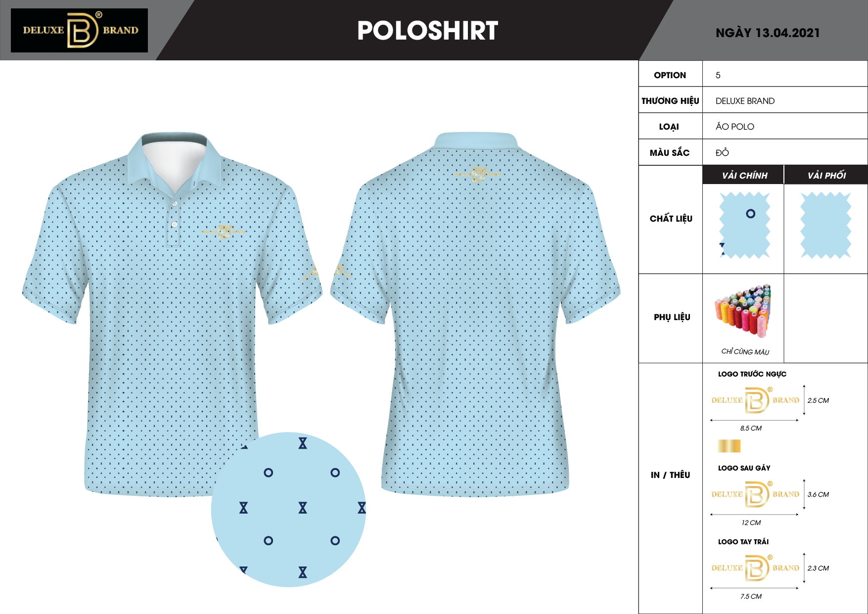Screen dimensions: 868x614
Task: Select the LOGO TRƯỚC NGỰC logo graphic
Action: pyautogui.click(x=755, y=400)
